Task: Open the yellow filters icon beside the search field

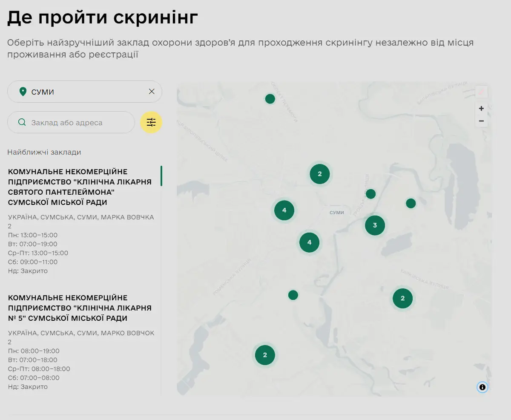Action: [151, 122]
